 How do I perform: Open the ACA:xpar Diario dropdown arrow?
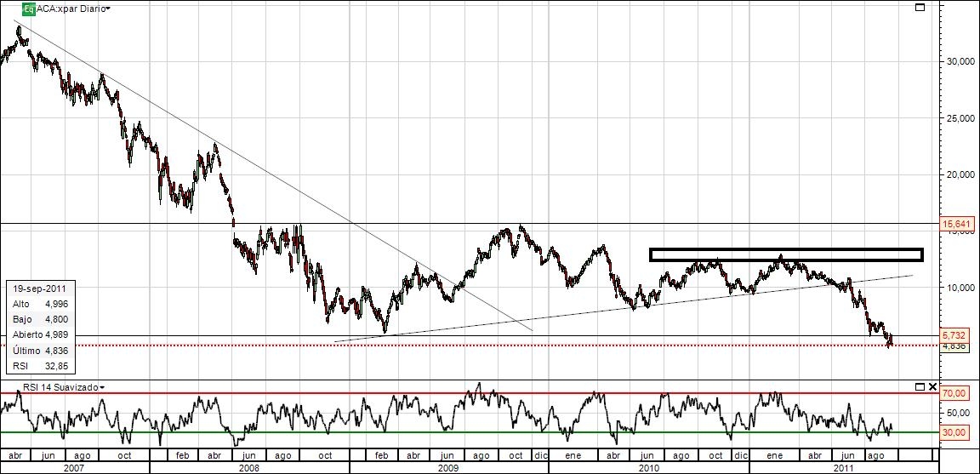109,9
